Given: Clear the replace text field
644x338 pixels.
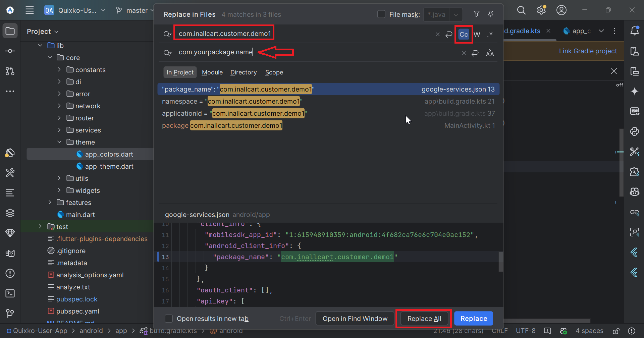Looking at the screenshot, I should tap(464, 53).
